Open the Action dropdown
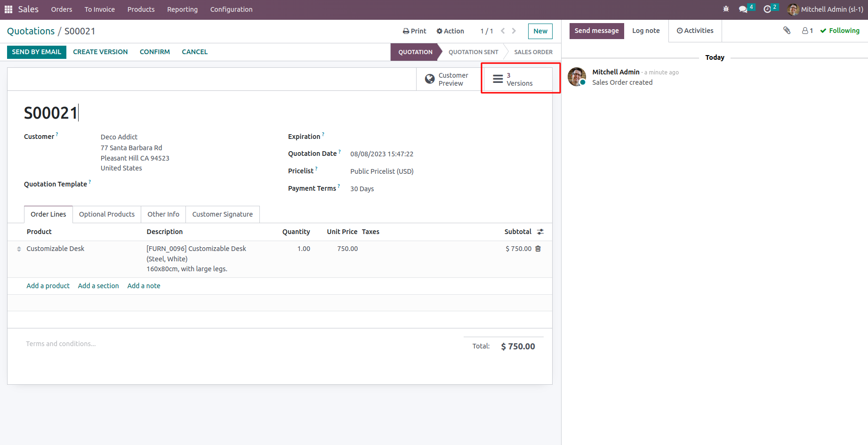 450,31
